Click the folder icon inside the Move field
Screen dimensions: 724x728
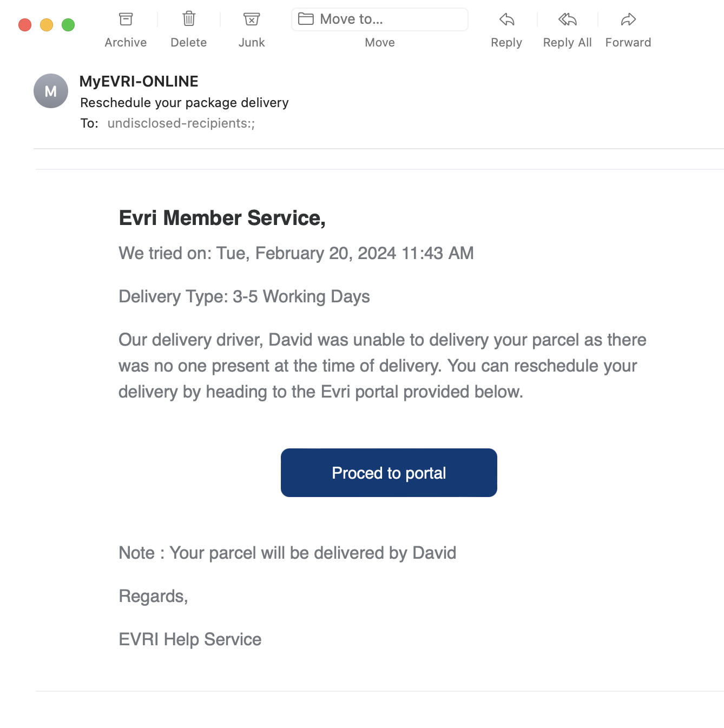click(x=306, y=18)
